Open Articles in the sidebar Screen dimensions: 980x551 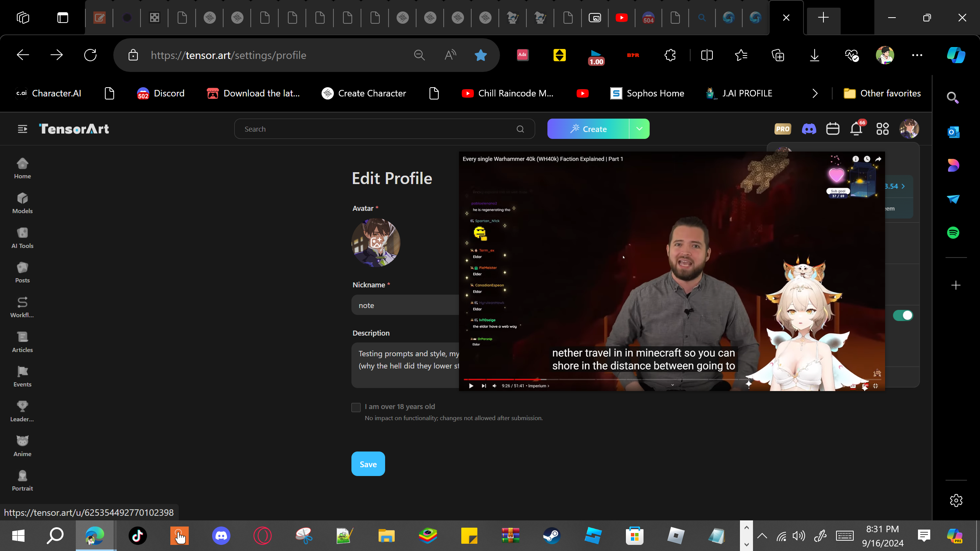(x=22, y=342)
